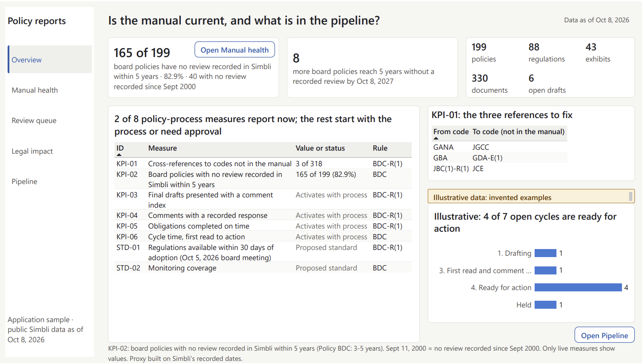Click the '3 of 318' value cell
The image size is (642, 364).
(x=309, y=164)
